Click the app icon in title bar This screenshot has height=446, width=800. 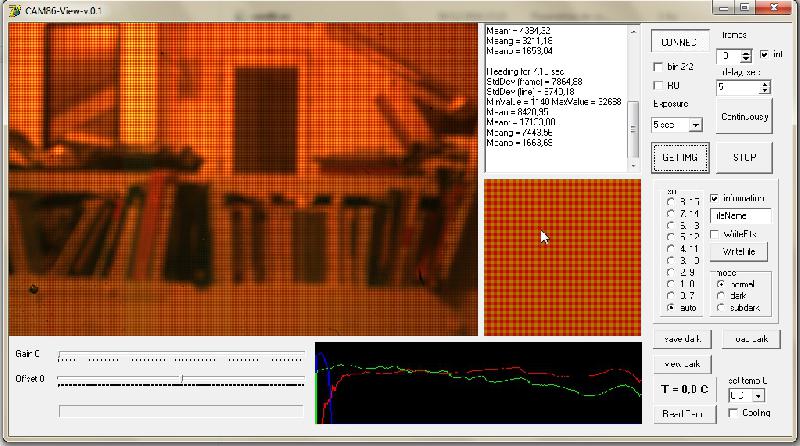coord(15,10)
